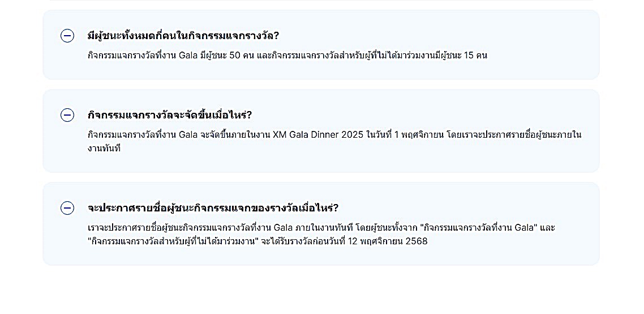Click empty right side of third FAQ heading row
Screen dimensions: 644x314
(x=481, y=208)
